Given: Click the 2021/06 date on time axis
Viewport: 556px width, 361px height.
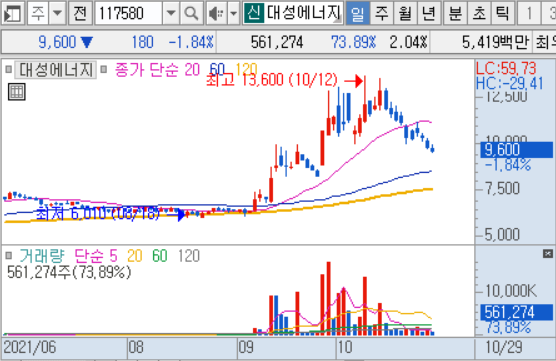Looking at the screenshot, I should pyautogui.click(x=29, y=347).
